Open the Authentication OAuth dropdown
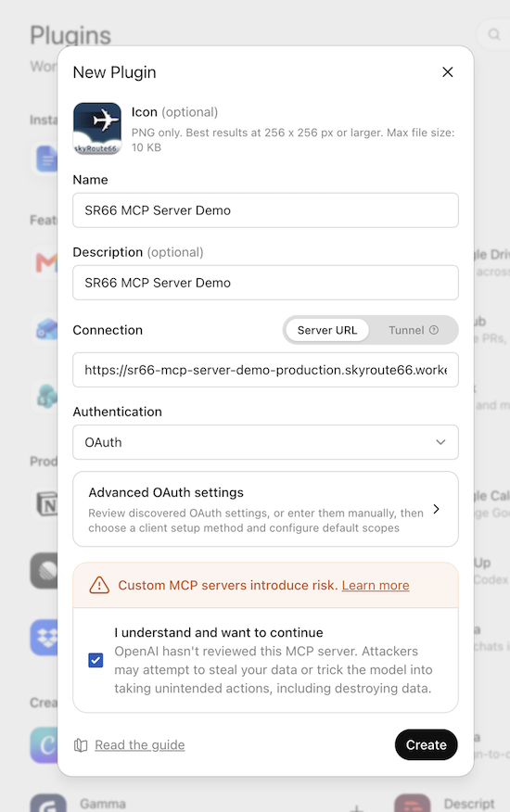Image resolution: width=510 pixels, height=812 pixels. click(x=265, y=442)
